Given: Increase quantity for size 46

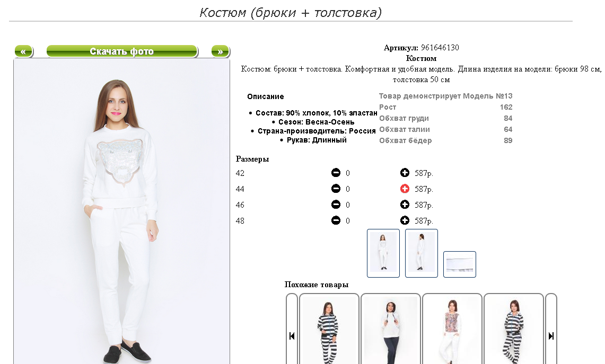Looking at the screenshot, I should [405, 205].
